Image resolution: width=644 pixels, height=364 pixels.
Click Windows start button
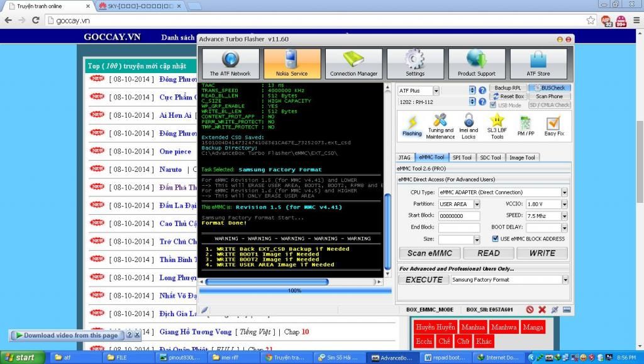coord(23,358)
